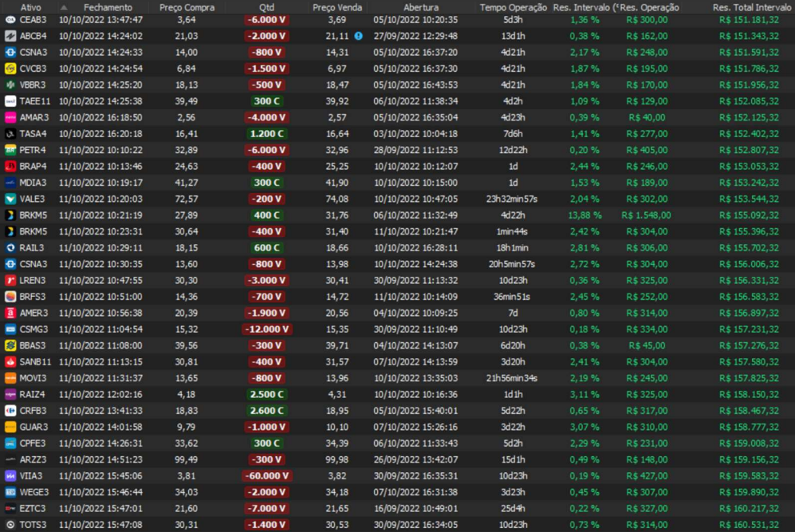The image size is (795, 532).
Task: Click the SANB11 red logo icon
Action: coord(11,361)
